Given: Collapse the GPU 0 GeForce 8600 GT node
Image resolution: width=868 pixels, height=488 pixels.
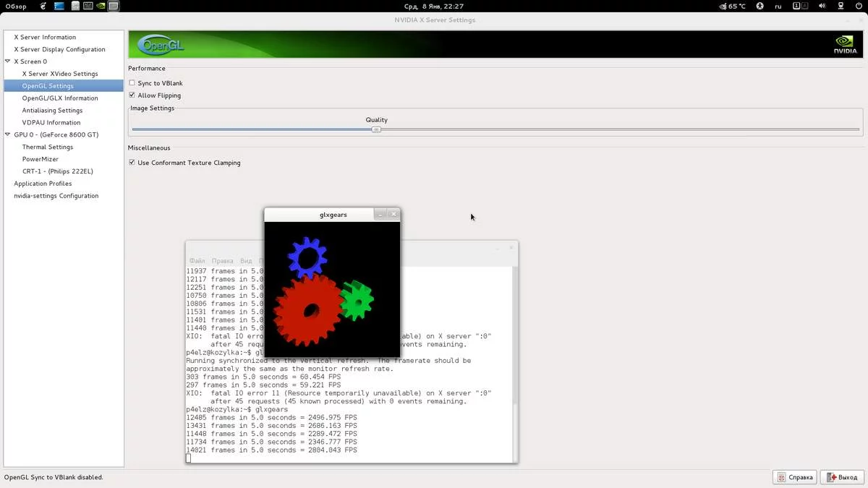Looking at the screenshot, I should [x=7, y=134].
